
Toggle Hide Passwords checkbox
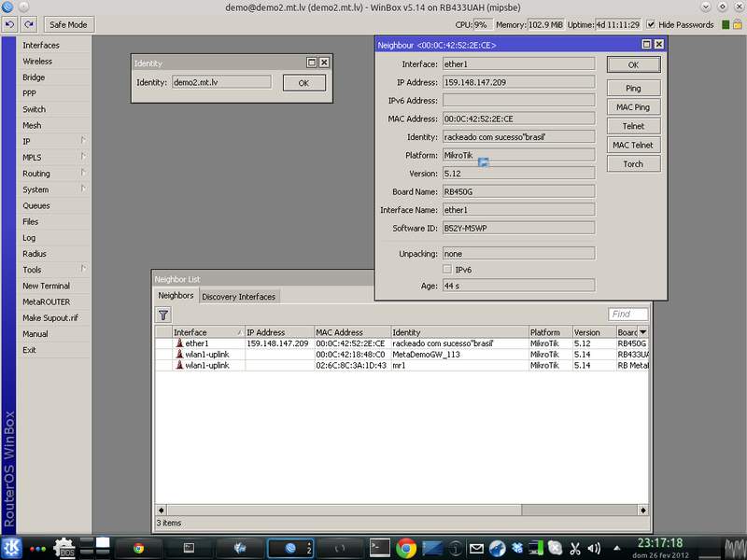coord(651,25)
